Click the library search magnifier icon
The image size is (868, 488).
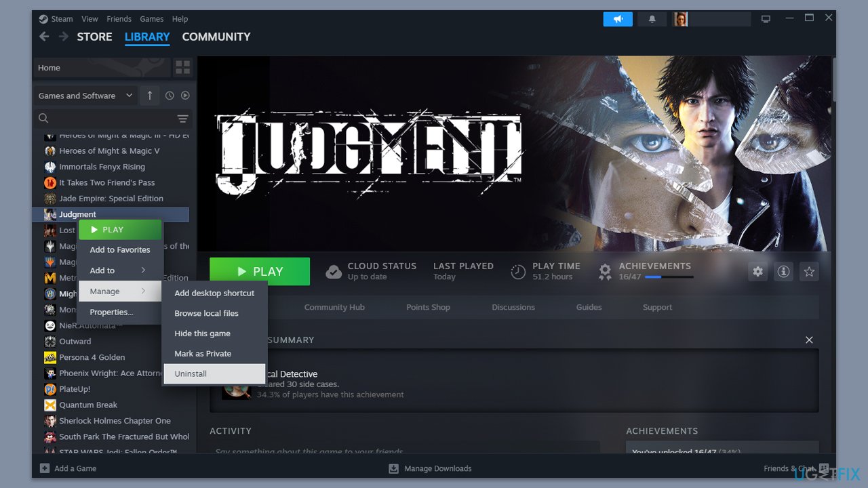click(x=43, y=118)
